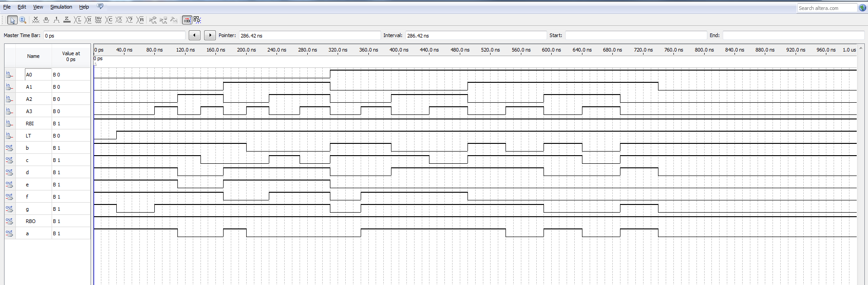
Task: Toggle Snap to Transition button
Action: pos(186,20)
